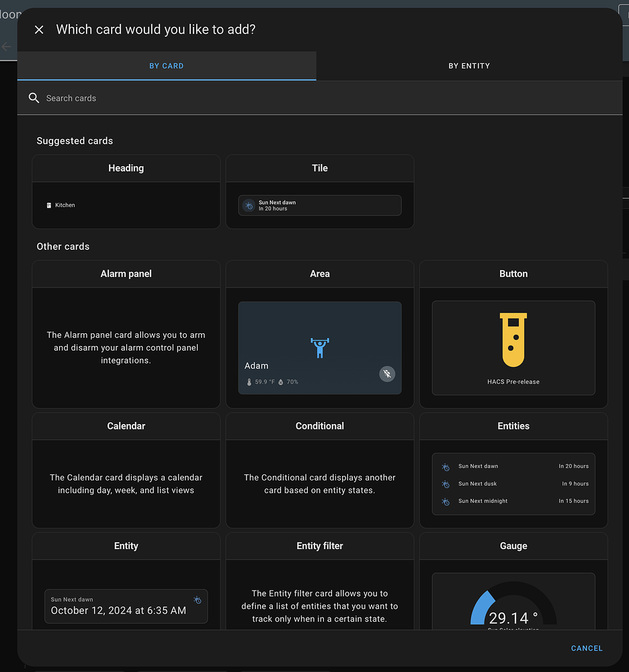Click the exercising person icon on the Adam card
The width and height of the screenshot is (629, 672).
pos(320,348)
